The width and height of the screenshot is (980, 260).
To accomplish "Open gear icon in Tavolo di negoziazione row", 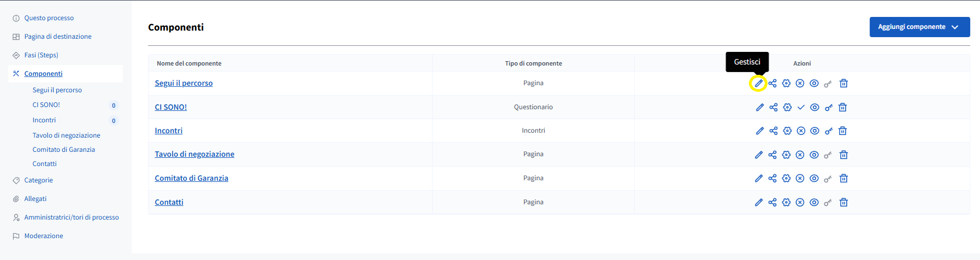I will pos(786,155).
